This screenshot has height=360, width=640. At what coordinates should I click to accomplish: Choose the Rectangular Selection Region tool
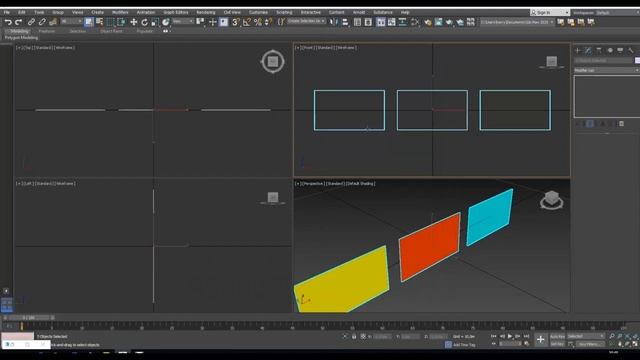click(x=110, y=22)
